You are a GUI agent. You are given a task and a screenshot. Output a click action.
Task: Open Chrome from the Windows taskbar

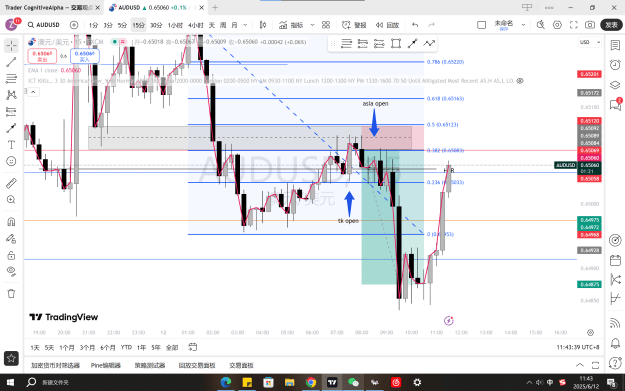[x=311, y=383]
